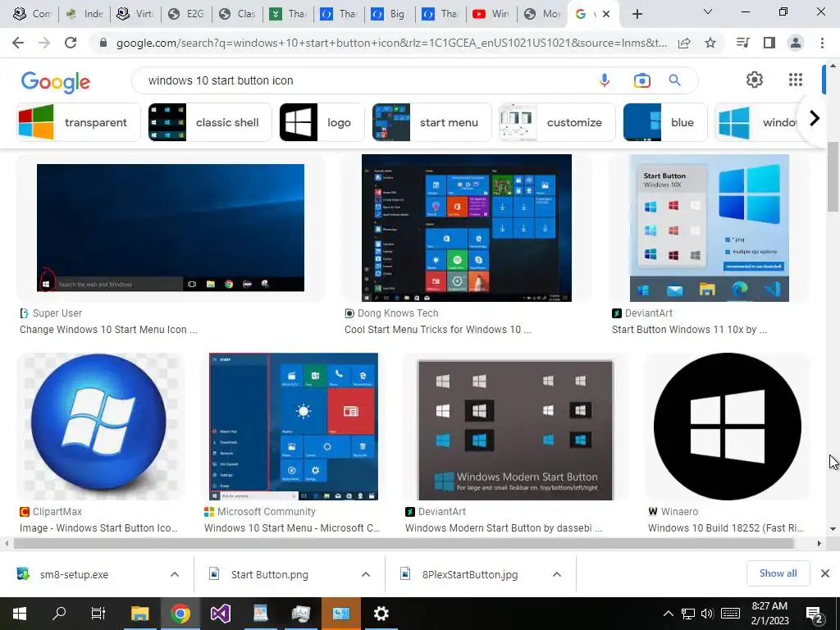840x630 pixels.
Task: Filter results by classic shell chip
Action: (210, 122)
